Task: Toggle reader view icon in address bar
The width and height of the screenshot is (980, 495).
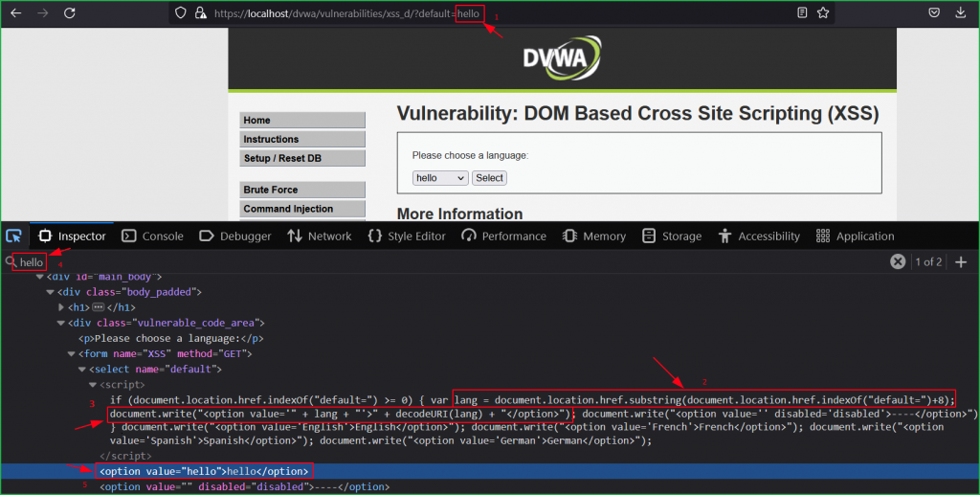Action: [802, 12]
